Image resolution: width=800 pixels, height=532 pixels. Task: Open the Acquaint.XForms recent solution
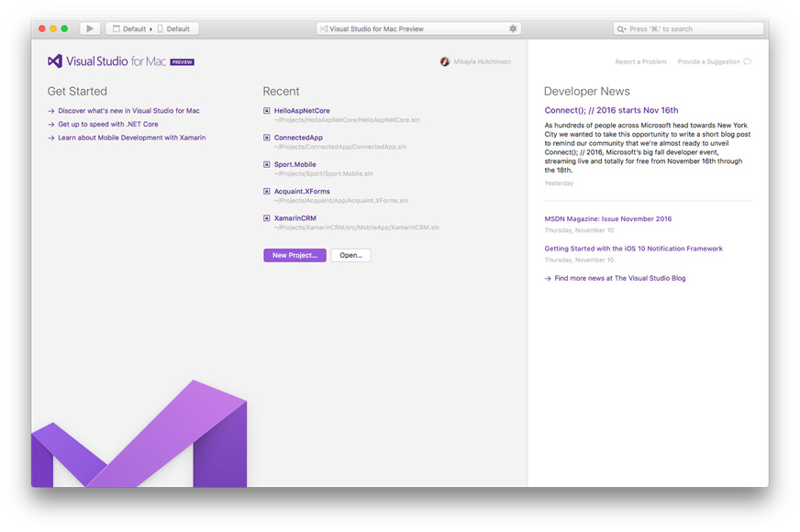pos(302,192)
